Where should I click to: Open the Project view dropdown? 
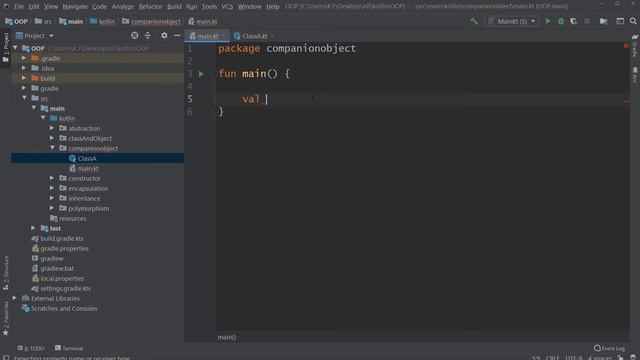click(x=34, y=36)
